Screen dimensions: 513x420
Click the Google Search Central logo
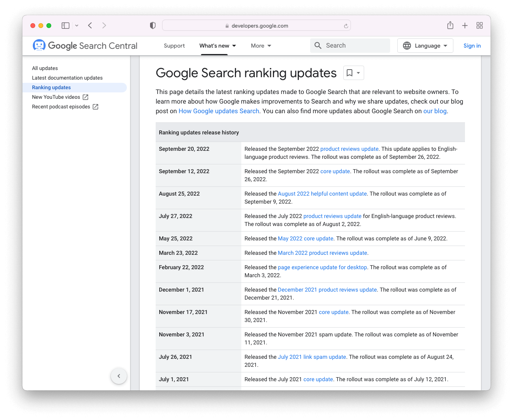point(84,45)
